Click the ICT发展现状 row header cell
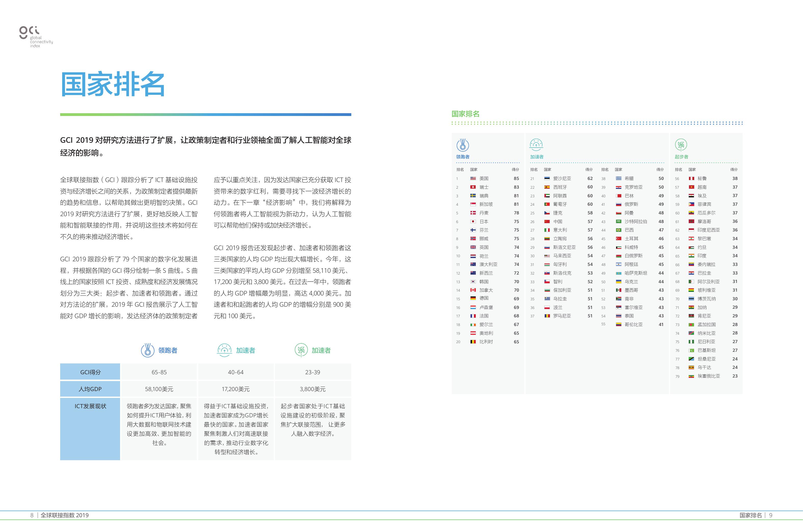 tap(90, 429)
